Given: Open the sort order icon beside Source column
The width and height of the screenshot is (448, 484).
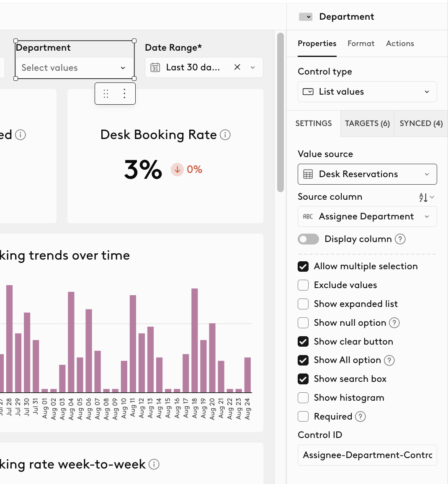Looking at the screenshot, I should point(426,197).
